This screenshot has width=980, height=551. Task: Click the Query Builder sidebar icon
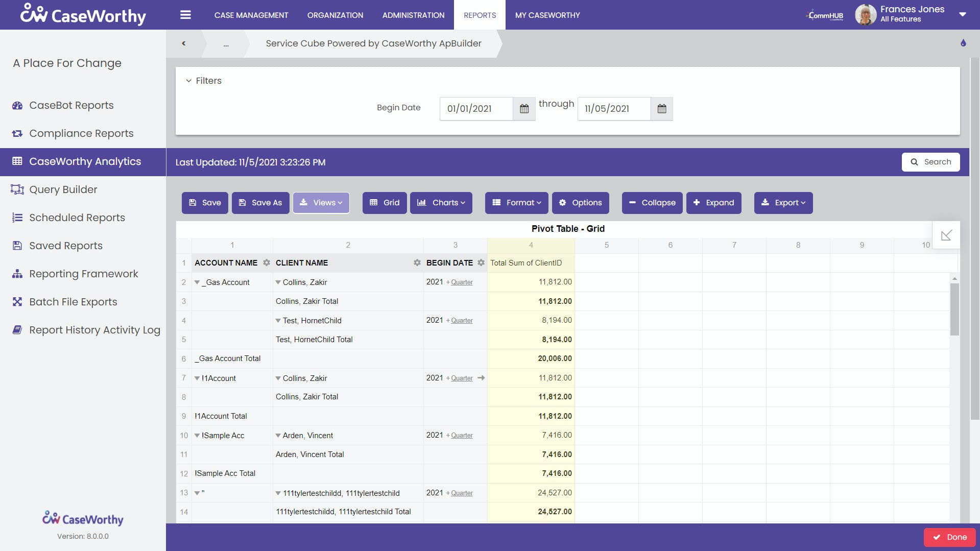point(17,189)
